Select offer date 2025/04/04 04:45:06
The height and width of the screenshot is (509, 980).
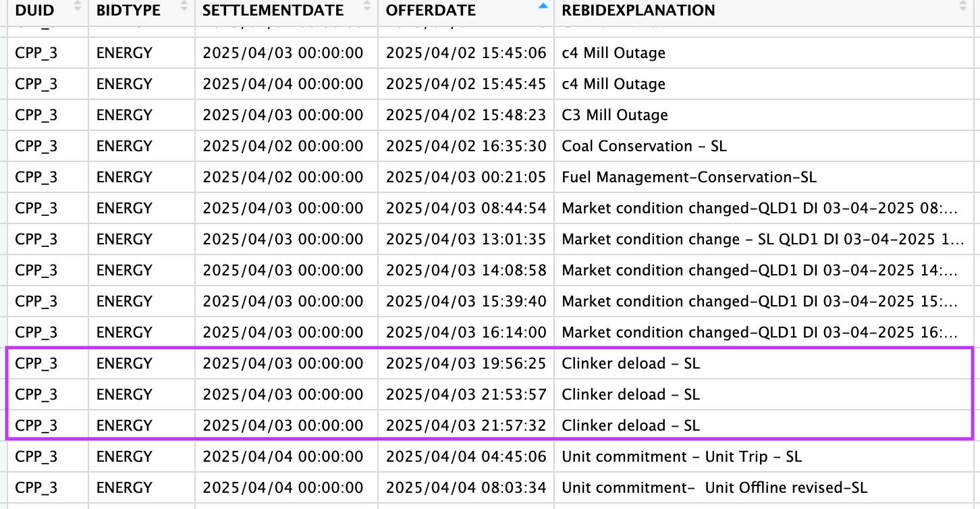point(466,456)
